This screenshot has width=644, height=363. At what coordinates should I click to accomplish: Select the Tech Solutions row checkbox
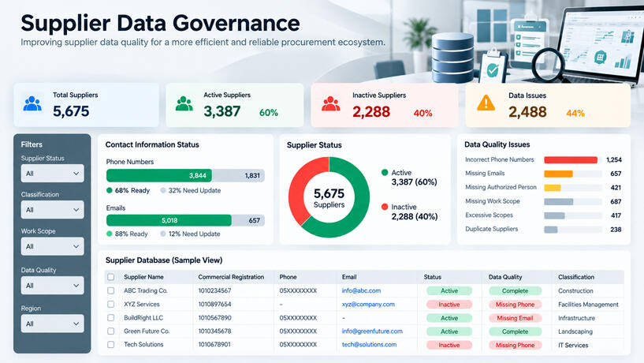click(111, 345)
